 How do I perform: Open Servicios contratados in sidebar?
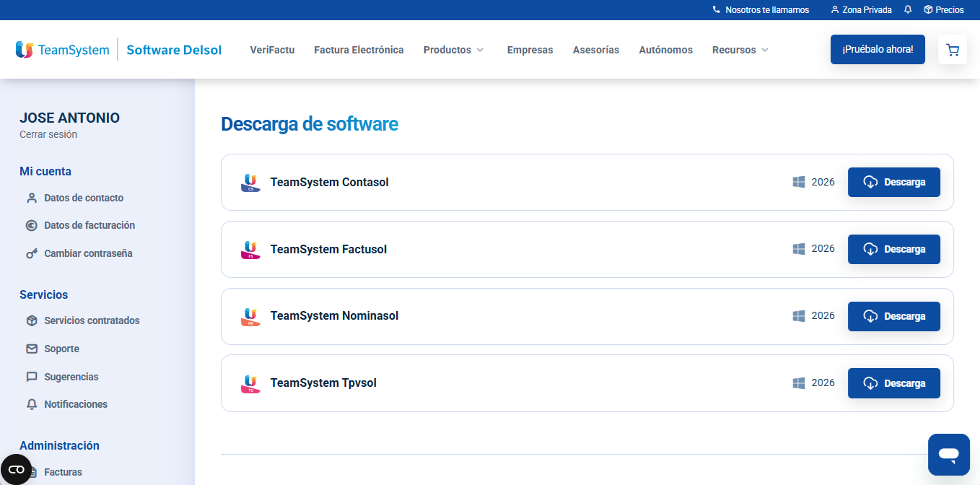pos(92,320)
